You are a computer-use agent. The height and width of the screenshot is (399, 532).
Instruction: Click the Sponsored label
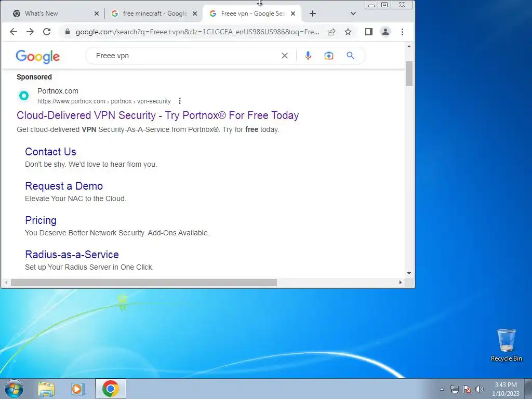pos(34,77)
